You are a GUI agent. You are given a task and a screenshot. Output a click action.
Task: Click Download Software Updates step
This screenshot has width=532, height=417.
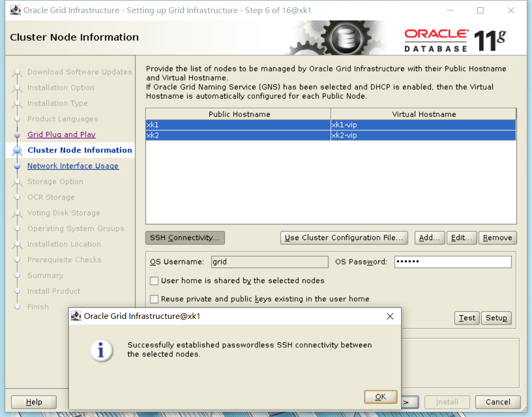click(x=80, y=72)
